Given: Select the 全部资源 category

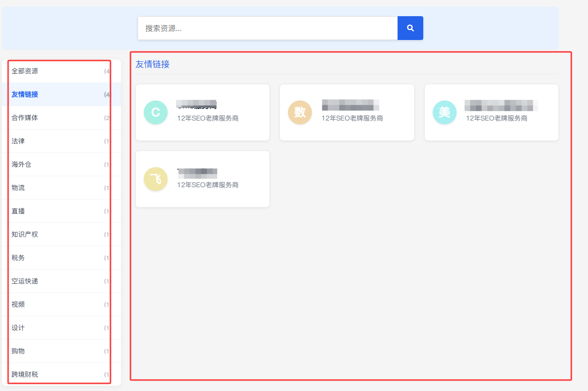Looking at the screenshot, I should 61,71.
